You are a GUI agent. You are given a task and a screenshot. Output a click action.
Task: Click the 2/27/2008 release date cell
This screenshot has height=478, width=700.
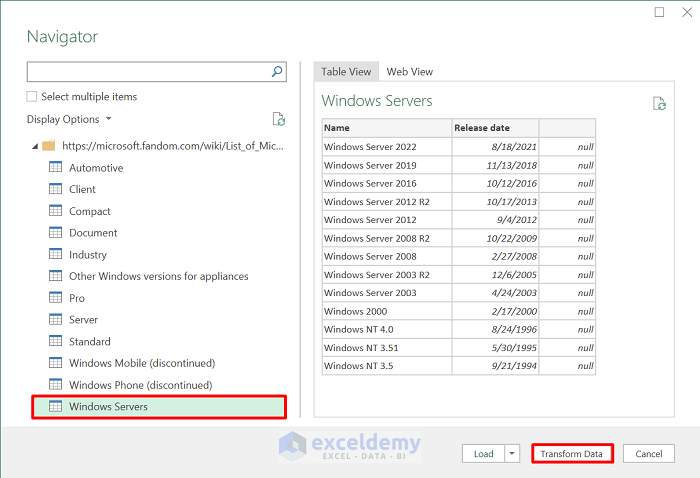(x=495, y=256)
